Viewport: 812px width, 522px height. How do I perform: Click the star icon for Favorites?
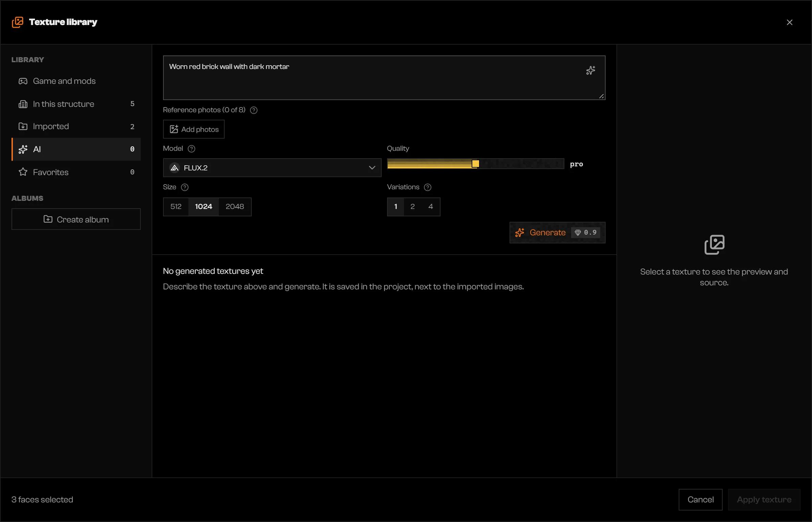(23, 172)
